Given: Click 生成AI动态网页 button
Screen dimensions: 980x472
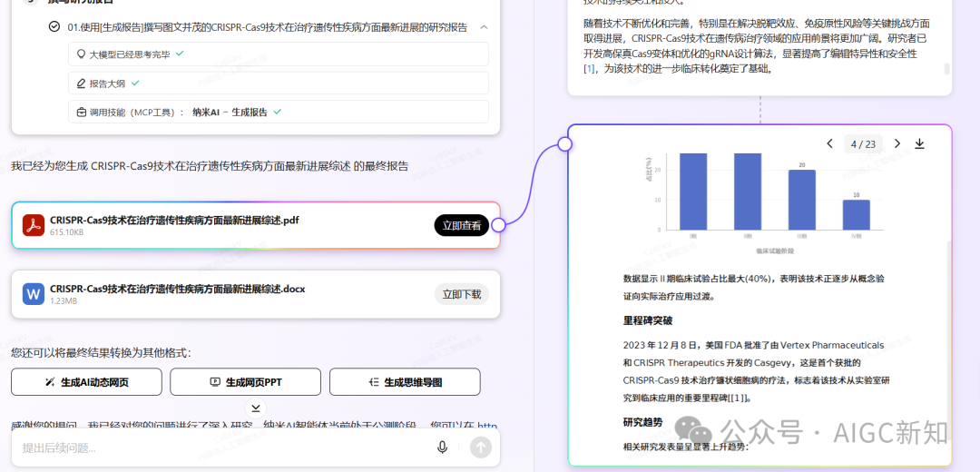Looking at the screenshot, I should (x=86, y=382).
